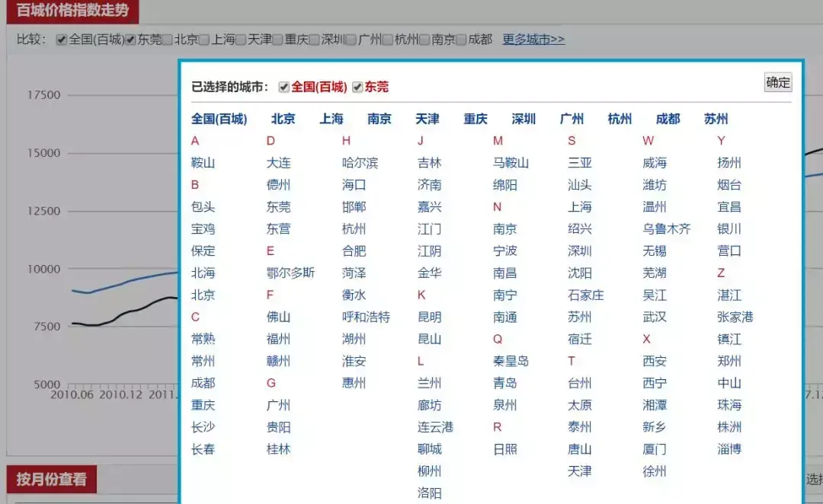The height and width of the screenshot is (504, 823).
Task: Switch to the 杭州 quick-jump tab
Action: (620, 119)
